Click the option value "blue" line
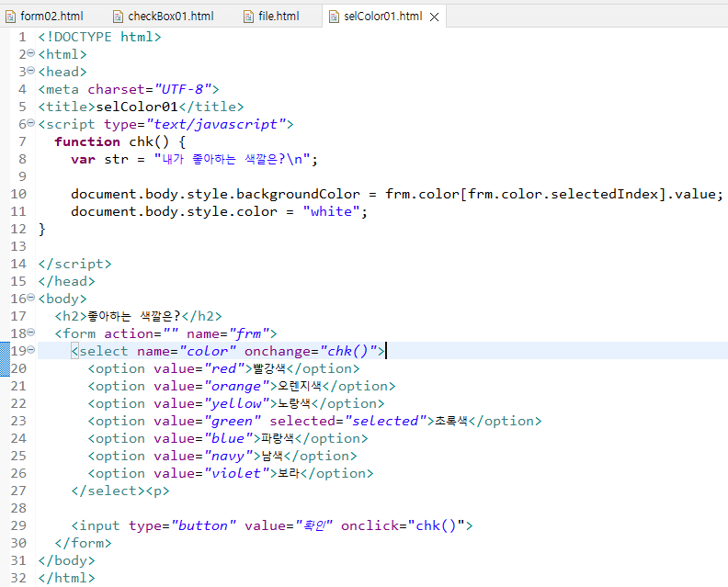 [228, 438]
